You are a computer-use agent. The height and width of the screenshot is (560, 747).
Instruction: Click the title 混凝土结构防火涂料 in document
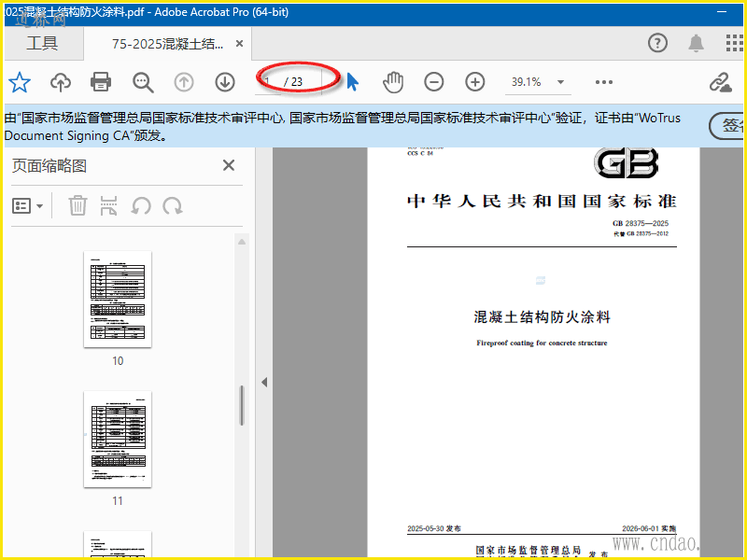542,317
